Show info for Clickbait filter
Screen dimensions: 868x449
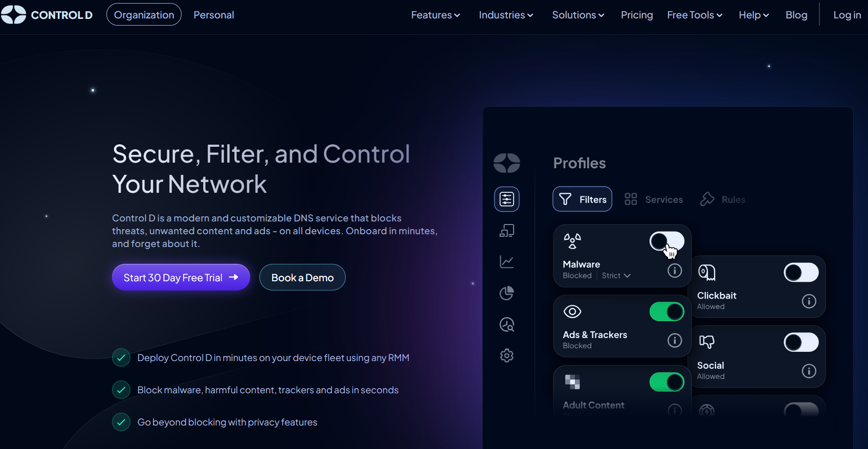pyautogui.click(x=809, y=301)
